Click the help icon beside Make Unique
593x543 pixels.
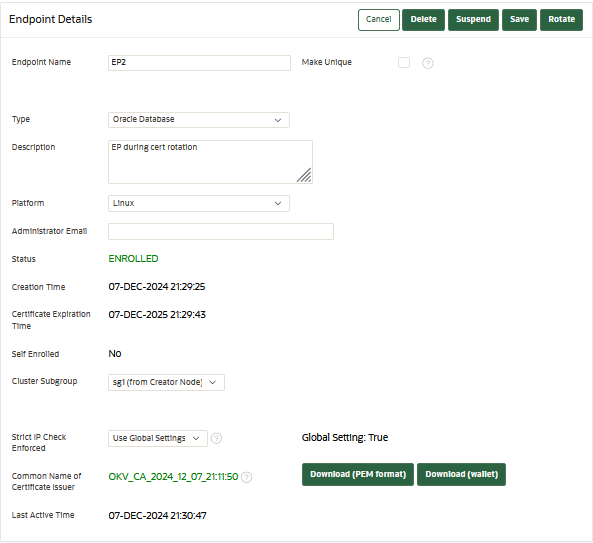[427, 63]
